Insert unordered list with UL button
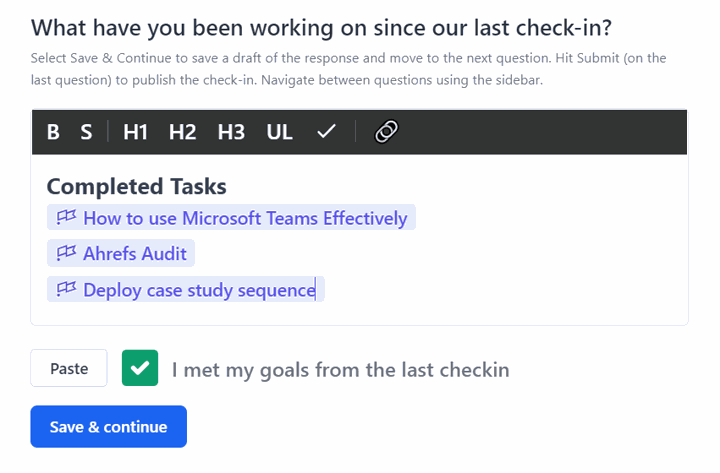Viewport: 720px width, 473px height. (280, 132)
